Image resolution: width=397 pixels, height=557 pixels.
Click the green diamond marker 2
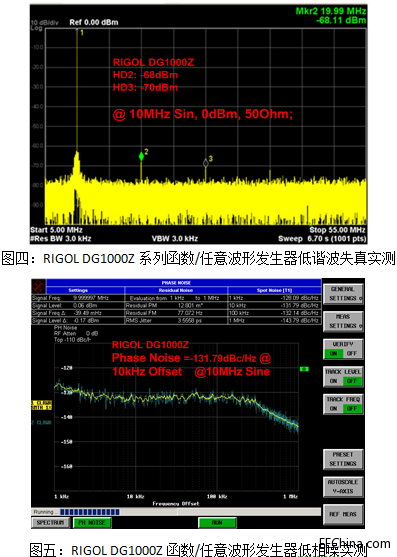[x=141, y=156]
